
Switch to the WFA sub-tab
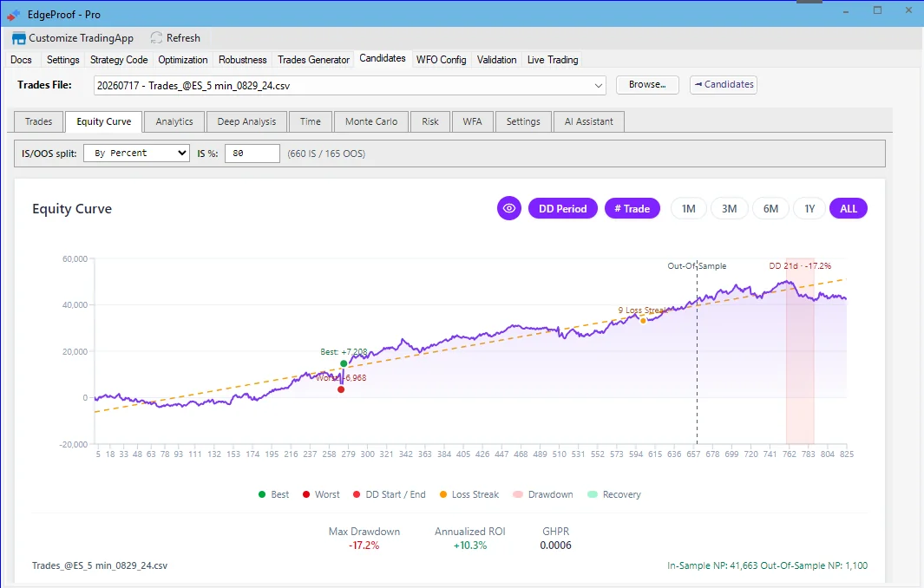point(472,121)
